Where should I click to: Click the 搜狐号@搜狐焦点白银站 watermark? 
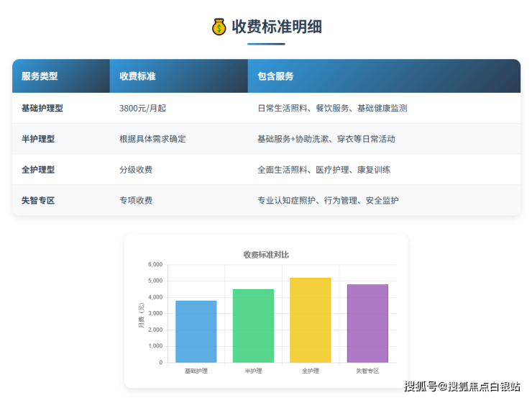click(x=462, y=386)
